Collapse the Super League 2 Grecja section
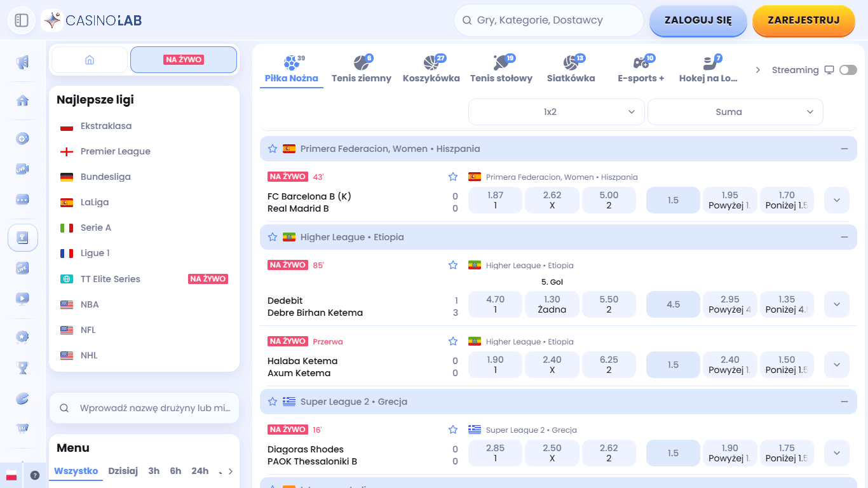The height and width of the screenshot is (488, 868). 844,402
